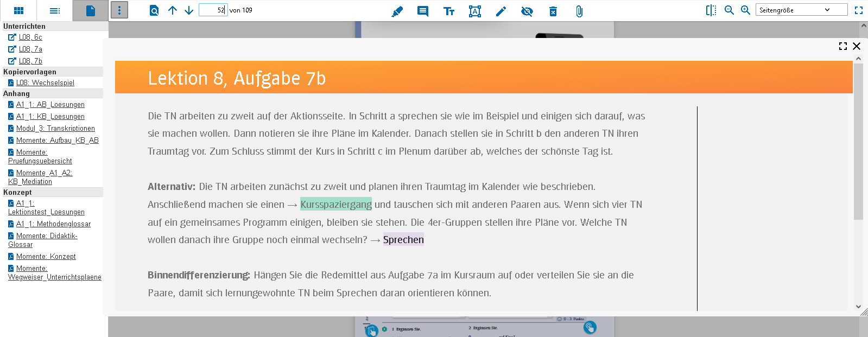The width and height of the screenshot is (868, 337).
Task: Open Momente: Konzept document
Action: pyautogui.click(x=46, y=256)
